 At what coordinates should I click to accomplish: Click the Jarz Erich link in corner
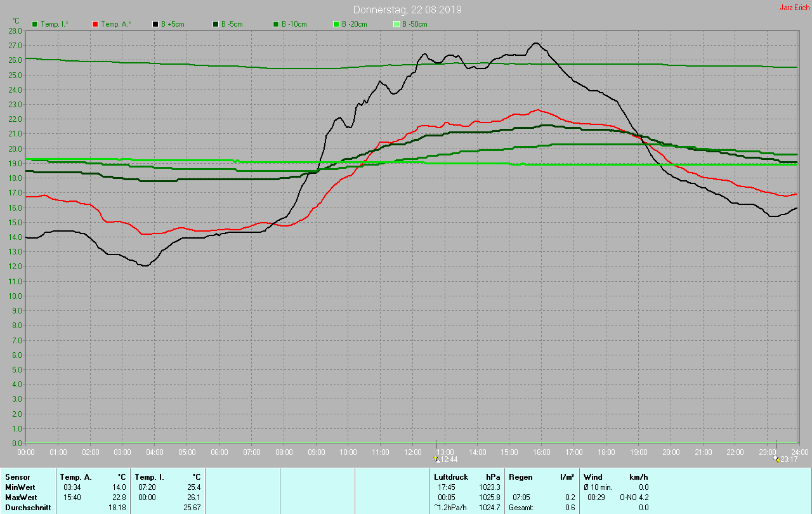[x=794, y=8]
